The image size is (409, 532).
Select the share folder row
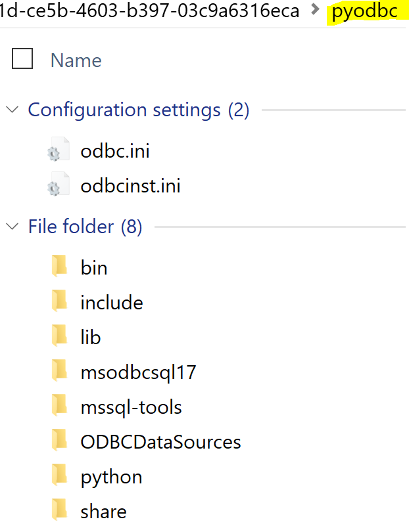pos(104,510)
